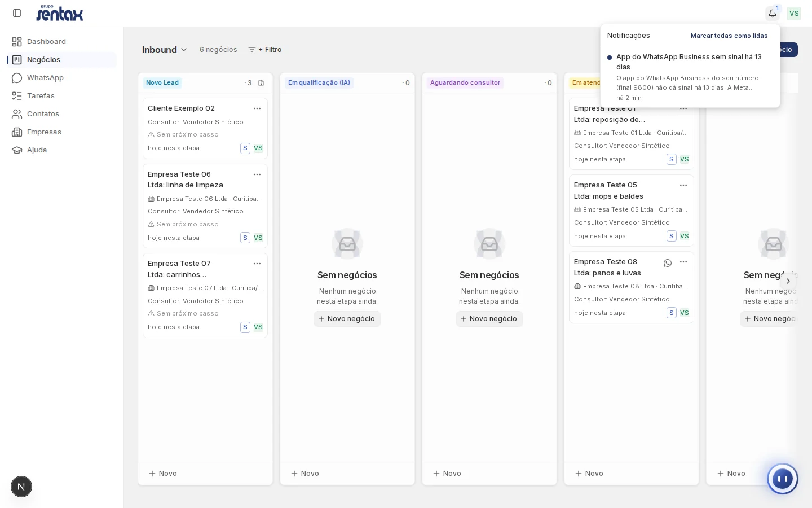Open the WhatsApp Business sem sinal notification
The width and height of the screenshot is (812, 508).
pos(690,77)
